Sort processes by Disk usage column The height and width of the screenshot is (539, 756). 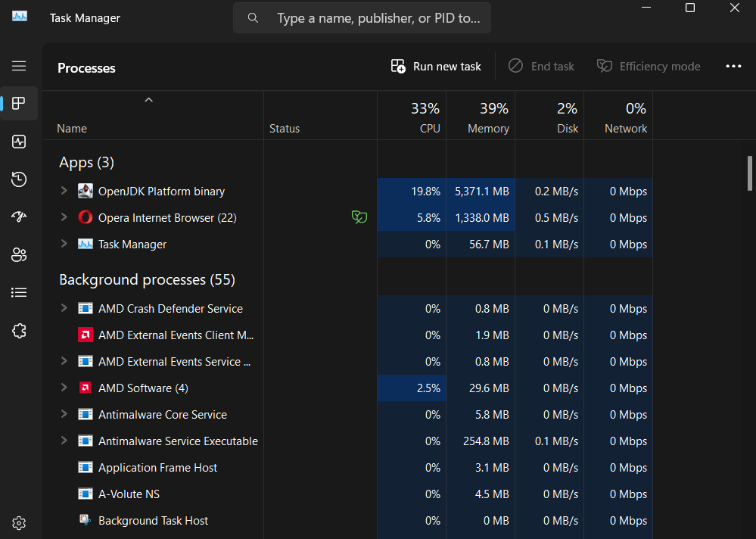coord(549,116)
